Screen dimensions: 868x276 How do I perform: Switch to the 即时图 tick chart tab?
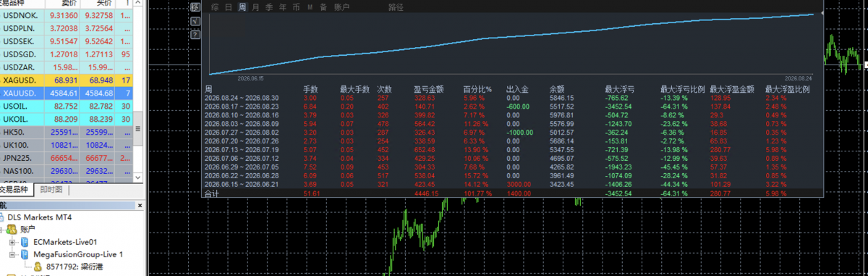pyautogui.click(x=51, y=190)
